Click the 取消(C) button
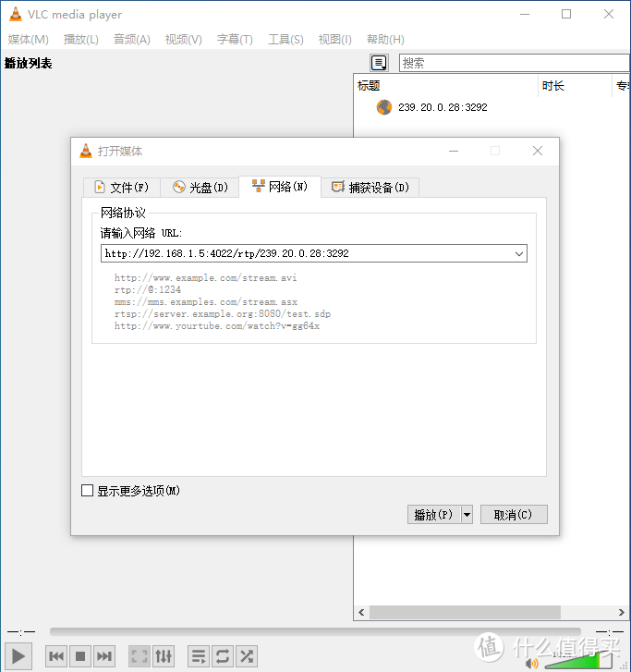 click(514, 514)
